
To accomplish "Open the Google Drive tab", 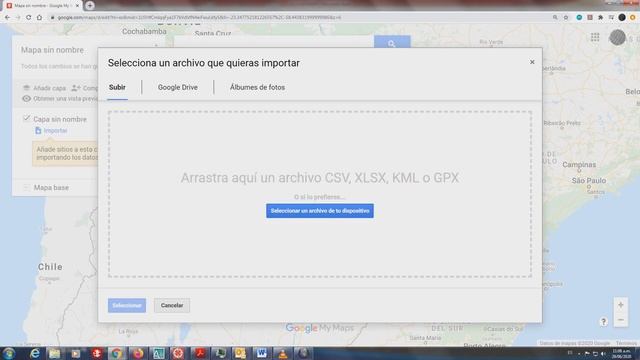I will coord(178,87).
